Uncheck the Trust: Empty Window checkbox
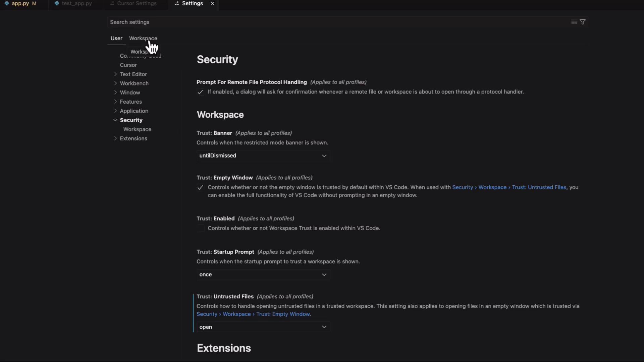 [200, 188]
